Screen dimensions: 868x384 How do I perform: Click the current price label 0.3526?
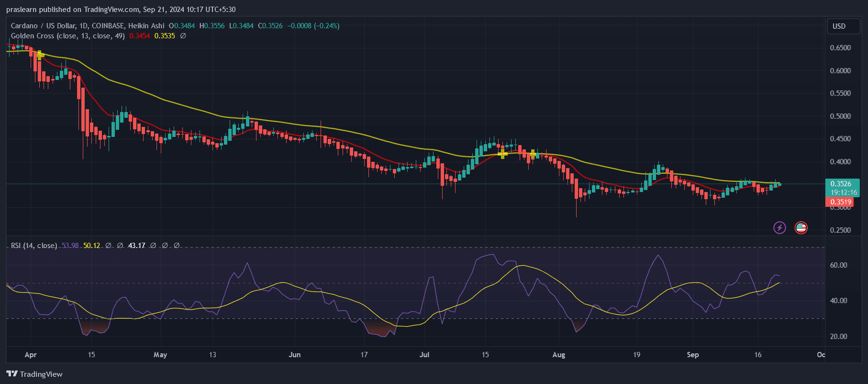click(842, 184)
